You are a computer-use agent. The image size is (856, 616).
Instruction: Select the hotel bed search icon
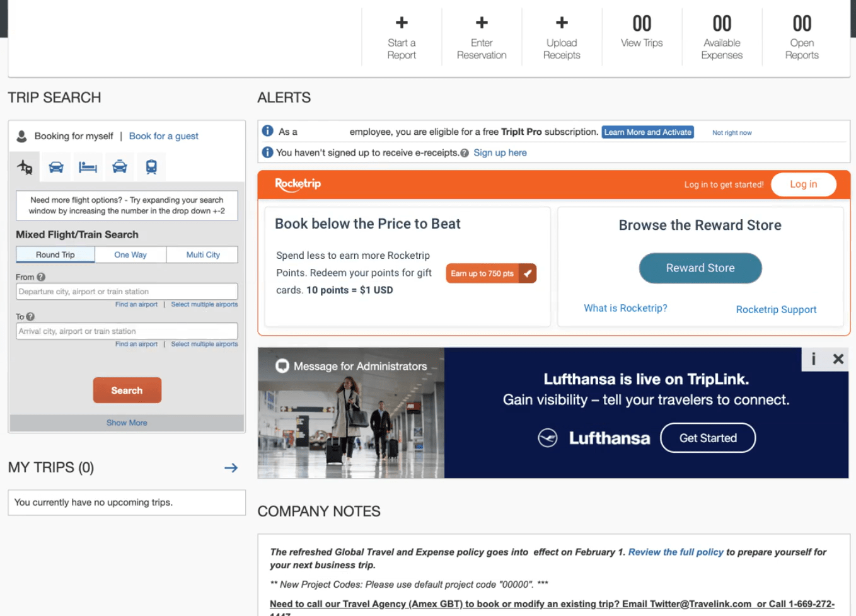tap(88, 167)
